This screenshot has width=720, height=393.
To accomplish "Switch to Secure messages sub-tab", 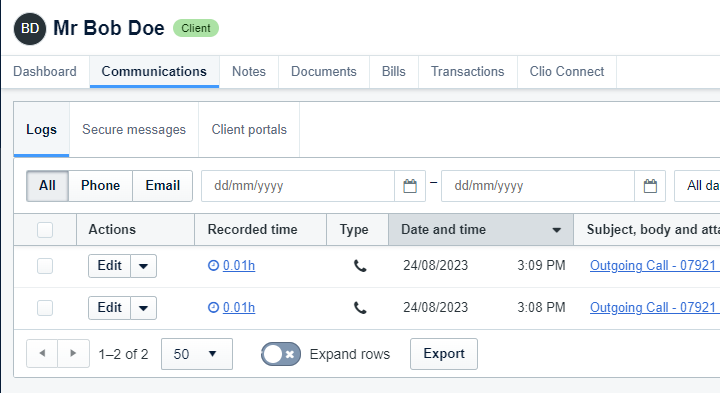I will point(134,129).
